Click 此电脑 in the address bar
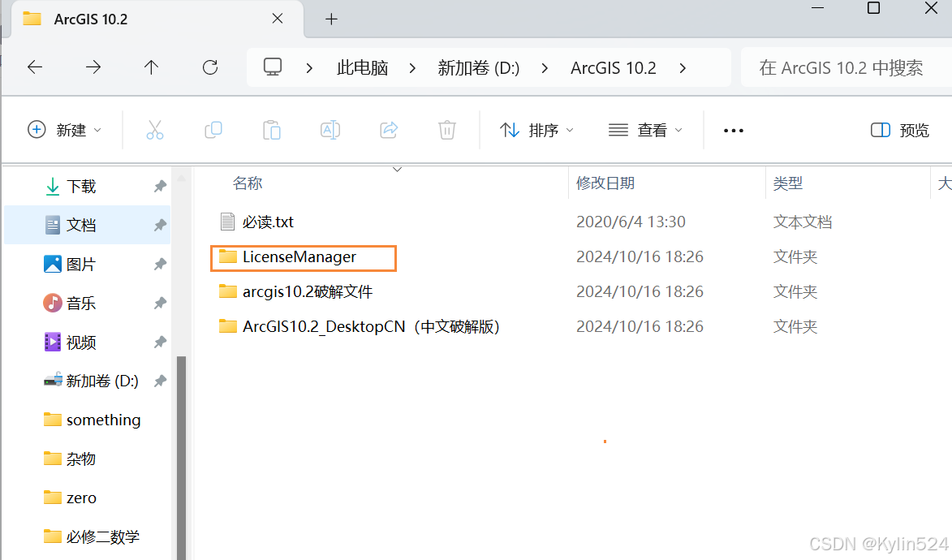Viewport: 952px width, 560px height. point(363,67)
